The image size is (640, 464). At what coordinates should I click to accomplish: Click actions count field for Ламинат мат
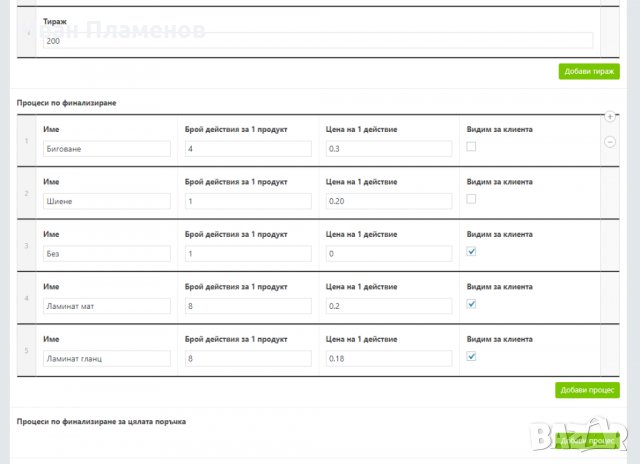248,306
